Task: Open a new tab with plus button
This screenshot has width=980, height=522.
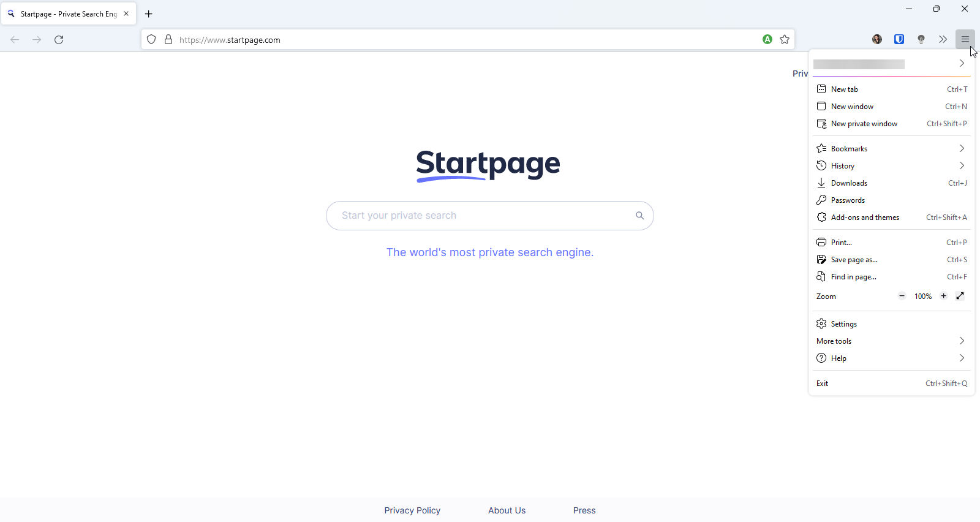Action: coord(149,13)
